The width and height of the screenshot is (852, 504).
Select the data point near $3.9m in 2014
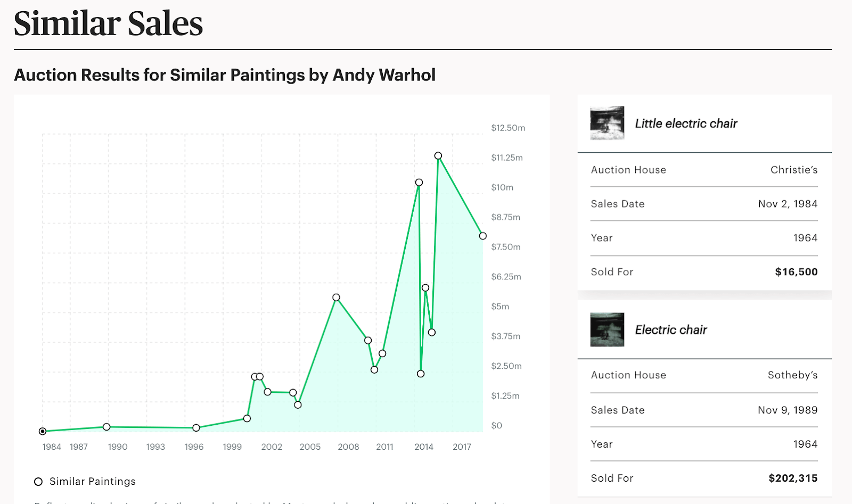(x=432, y=332)
